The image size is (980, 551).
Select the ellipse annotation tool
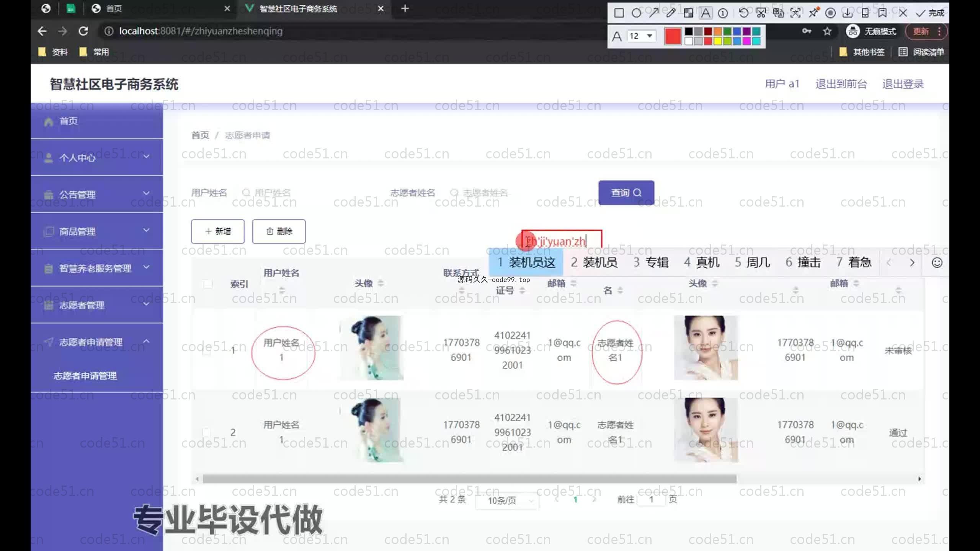click(x=636, y=13)
